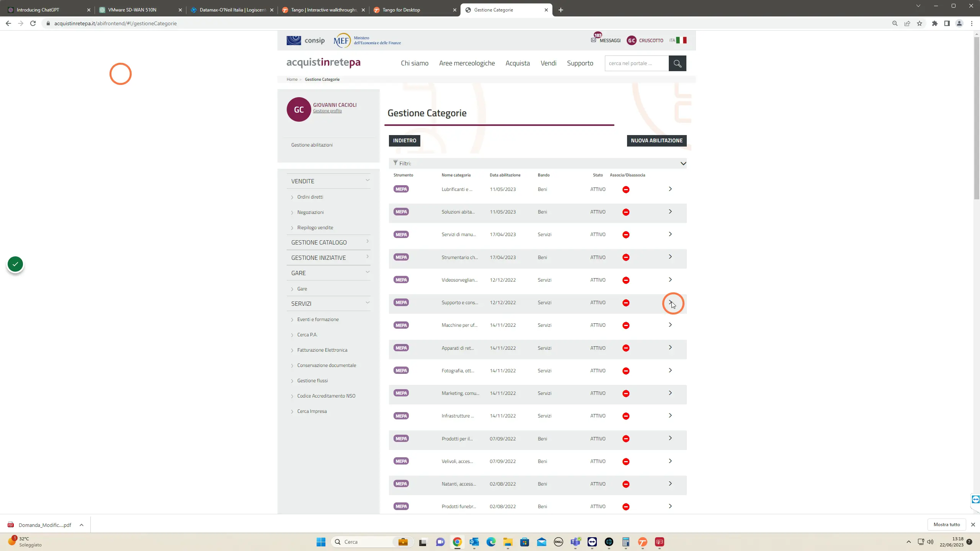
Task: Open the Messaggi envelope icon
Action: point(593,40)
